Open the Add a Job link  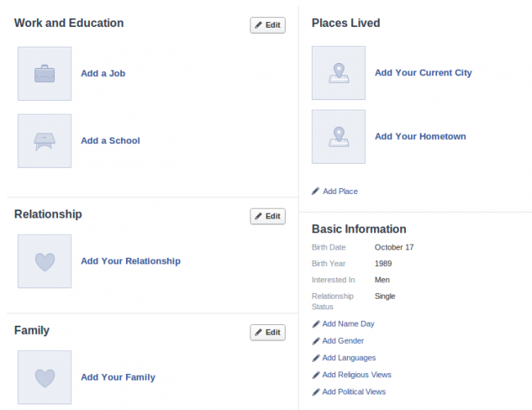coord(103,74)
